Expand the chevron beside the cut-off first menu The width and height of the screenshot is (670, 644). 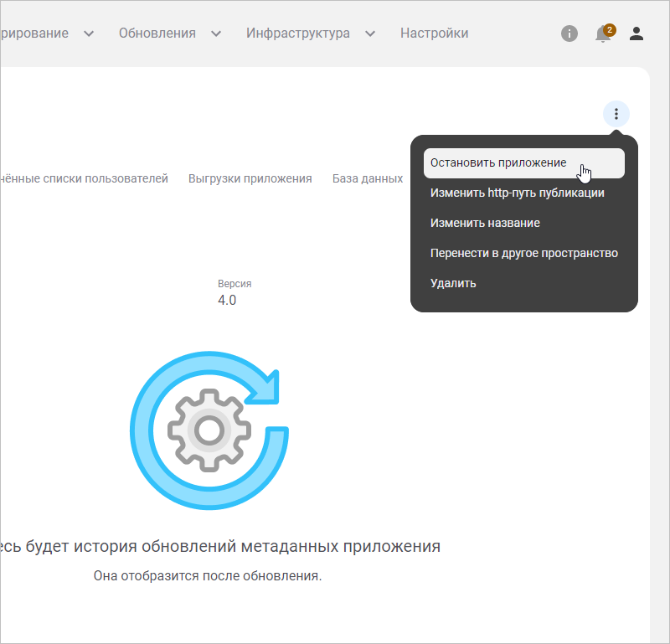(89, 33)
